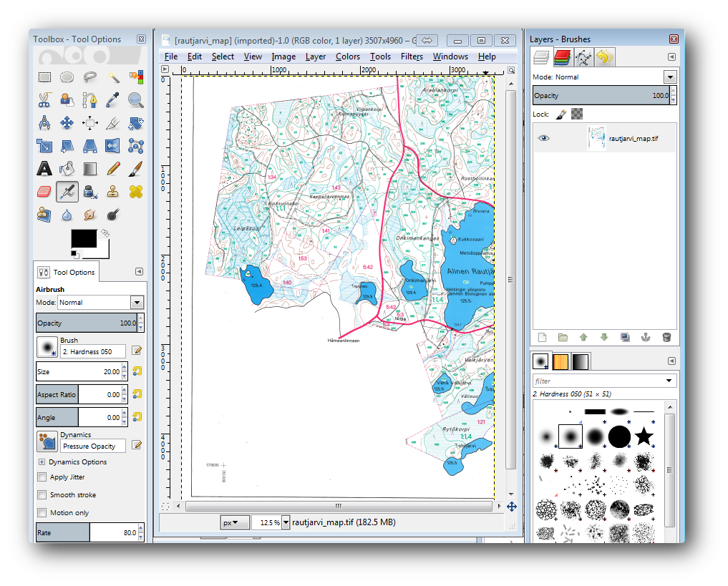Viewport: 728px width, 586px height.
Task: Enable the Apply Jitter checkbox
Action: 42,477
